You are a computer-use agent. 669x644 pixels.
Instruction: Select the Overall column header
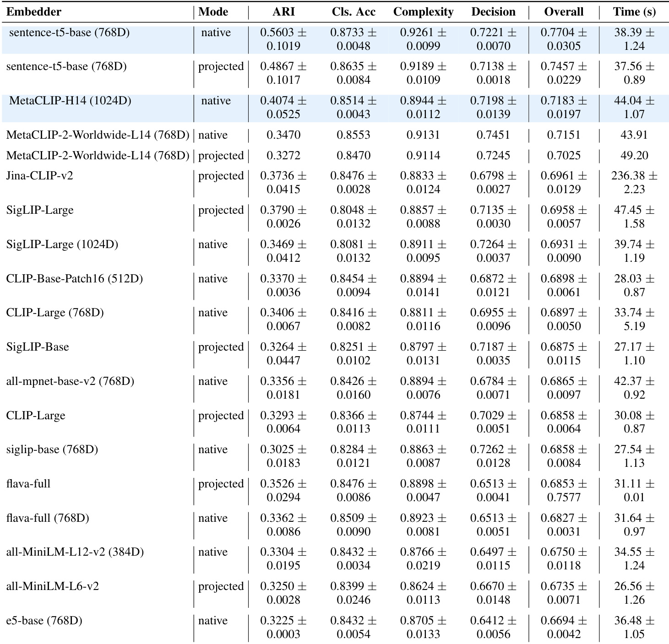pos(564,12)
